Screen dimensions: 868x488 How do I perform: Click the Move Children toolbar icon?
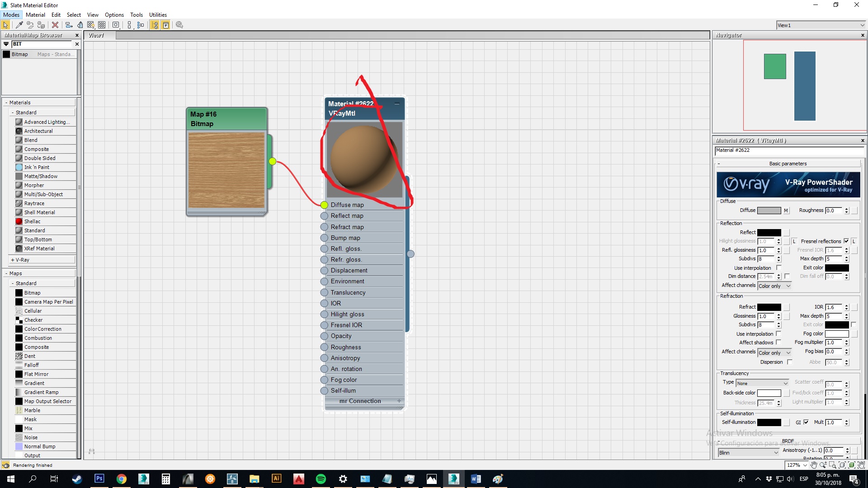click(x=69, y=25)
